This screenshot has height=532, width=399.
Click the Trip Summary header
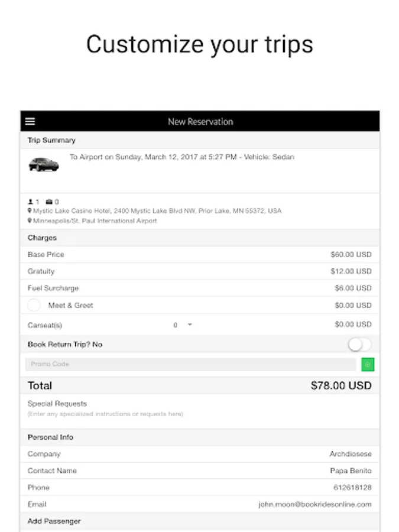click(51, 141)
